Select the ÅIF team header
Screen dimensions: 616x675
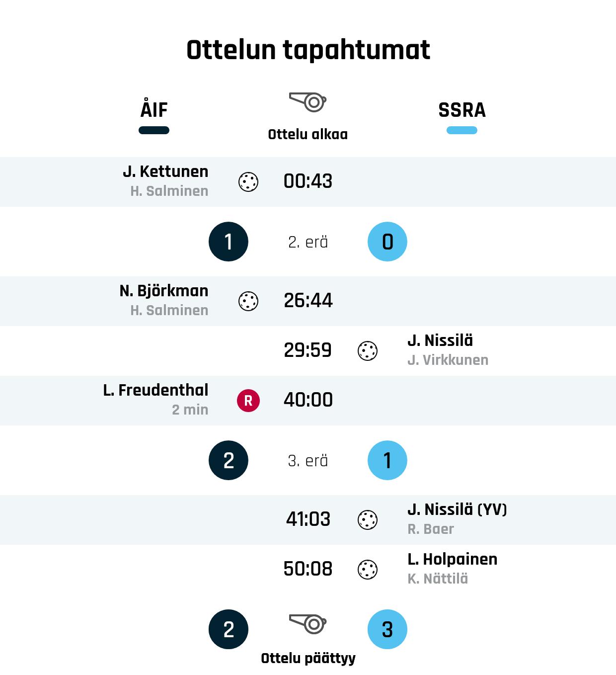pos(154,110)
